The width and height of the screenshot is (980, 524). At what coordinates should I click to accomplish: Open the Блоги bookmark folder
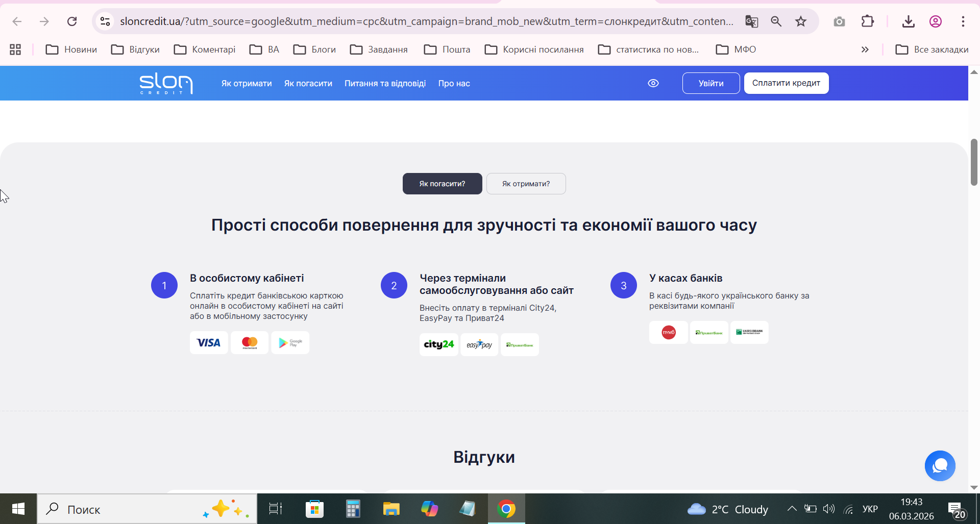click(x=314, y=49)
